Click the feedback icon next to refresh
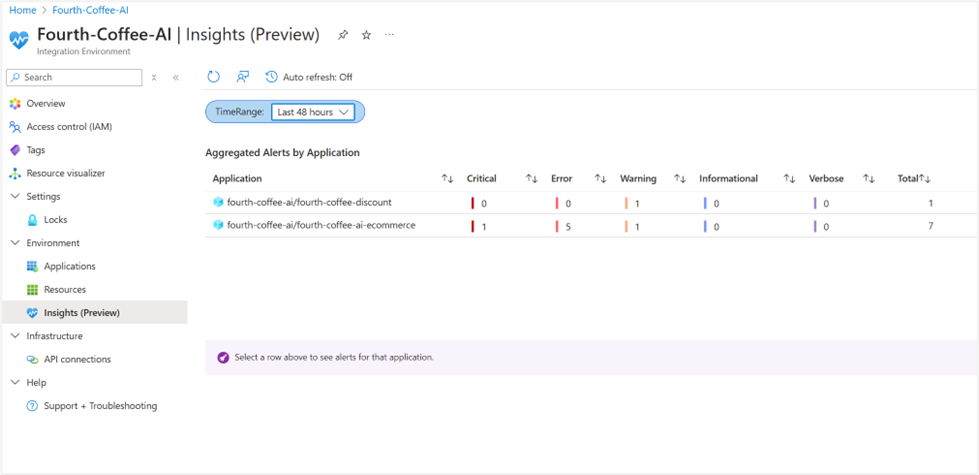The height and width of the screenshot is (475, 979). (x=243, y=77)
